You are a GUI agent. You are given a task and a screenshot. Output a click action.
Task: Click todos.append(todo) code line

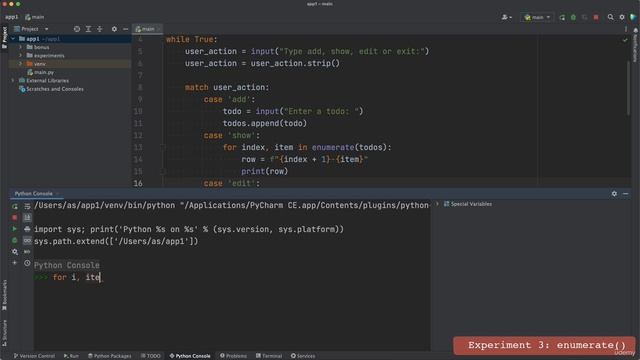coord(264,123)
